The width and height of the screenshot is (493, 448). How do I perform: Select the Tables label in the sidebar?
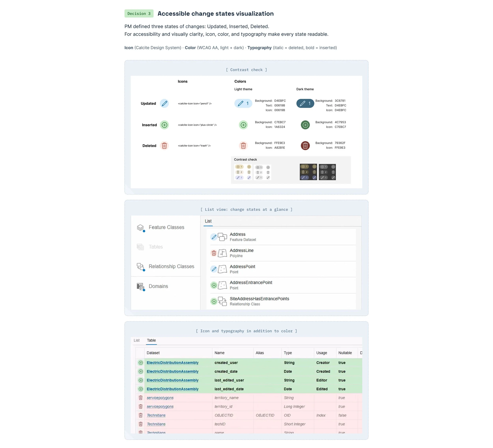coord(156,247)
